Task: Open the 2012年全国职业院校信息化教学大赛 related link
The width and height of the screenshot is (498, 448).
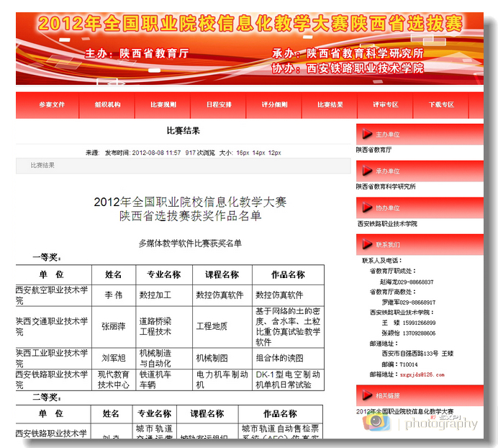Action: click(404, 411)
